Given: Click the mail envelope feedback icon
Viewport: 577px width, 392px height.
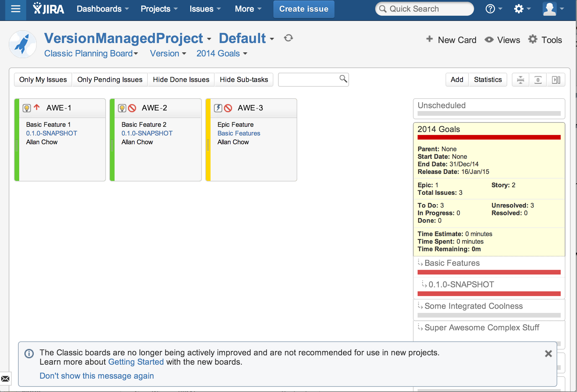Looking at the screenshot, I should (5, 379).
